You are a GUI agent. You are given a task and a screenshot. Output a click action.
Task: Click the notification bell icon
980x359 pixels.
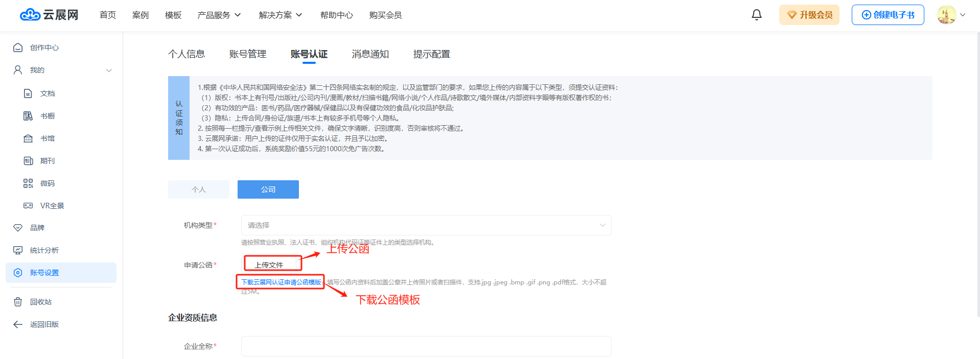click(757, 15)
